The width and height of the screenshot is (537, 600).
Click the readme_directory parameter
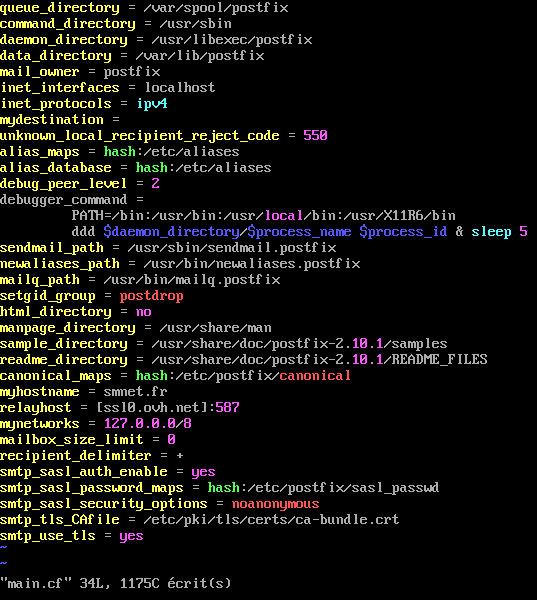pyautogui.click(x=64, y=360)
